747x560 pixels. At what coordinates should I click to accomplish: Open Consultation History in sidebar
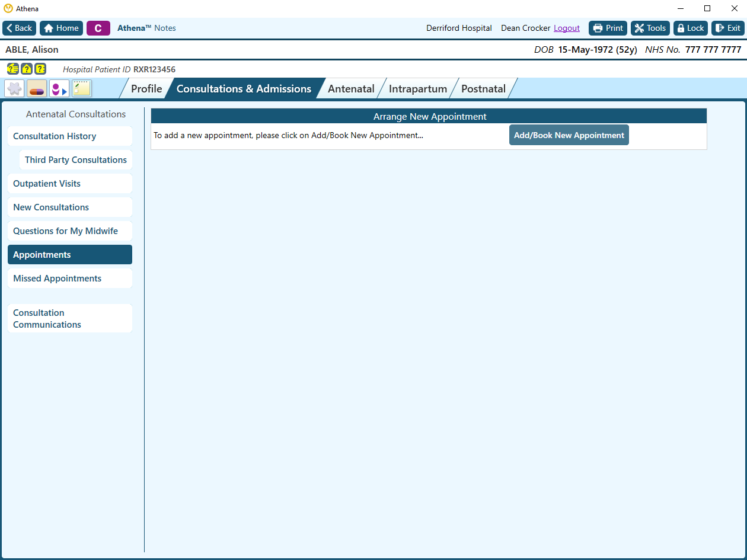pyautogui.click(x=70, y=136)
